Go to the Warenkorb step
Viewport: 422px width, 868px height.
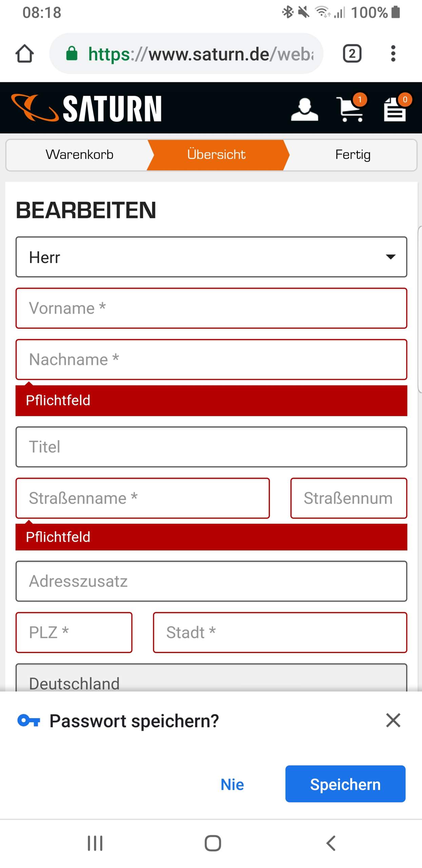coord(79,155)
